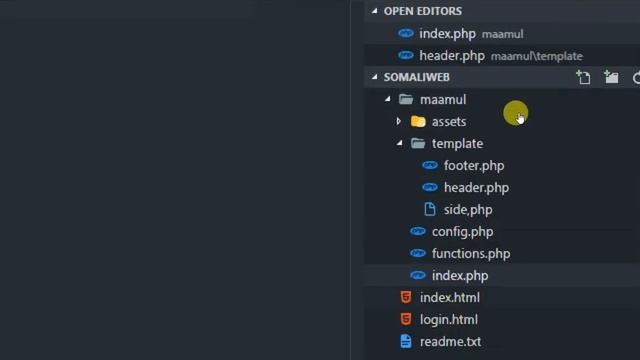Click the New File icon
Screen dimensions: 640x360
(583, 77)
